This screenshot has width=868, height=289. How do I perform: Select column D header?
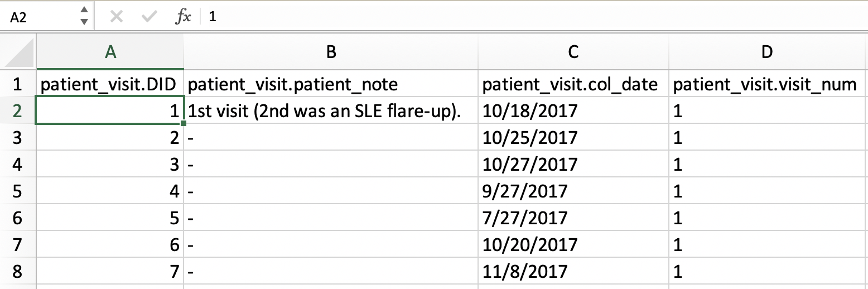[x=768, y=52]
